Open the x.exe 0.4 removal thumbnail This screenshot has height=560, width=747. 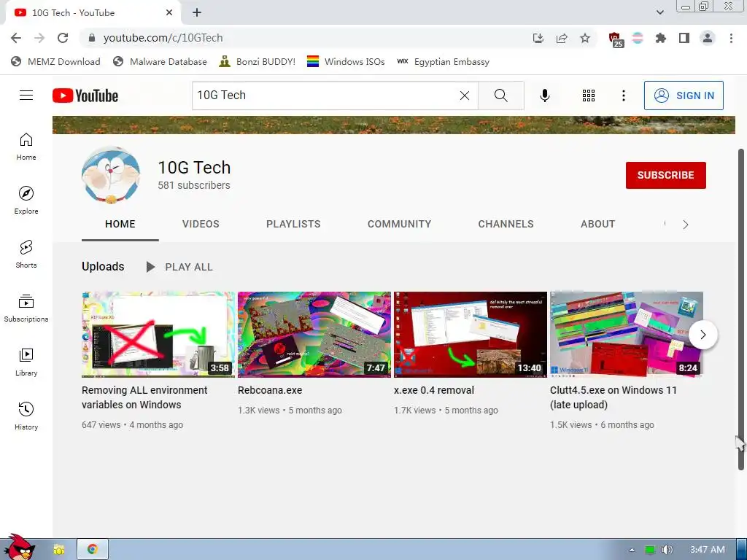(471, 335)
